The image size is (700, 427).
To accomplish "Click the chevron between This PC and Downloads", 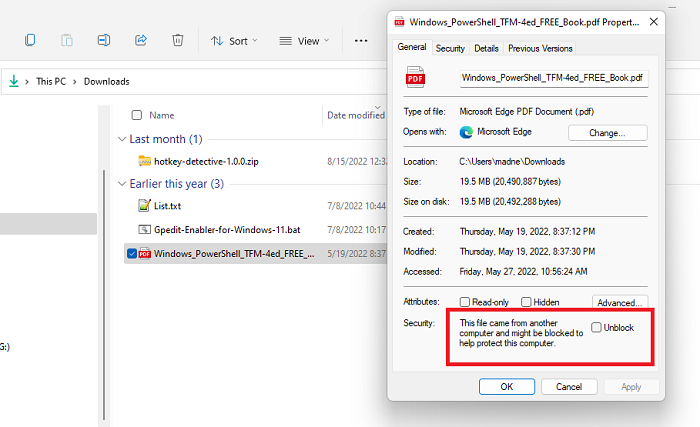I will point(75,82).
